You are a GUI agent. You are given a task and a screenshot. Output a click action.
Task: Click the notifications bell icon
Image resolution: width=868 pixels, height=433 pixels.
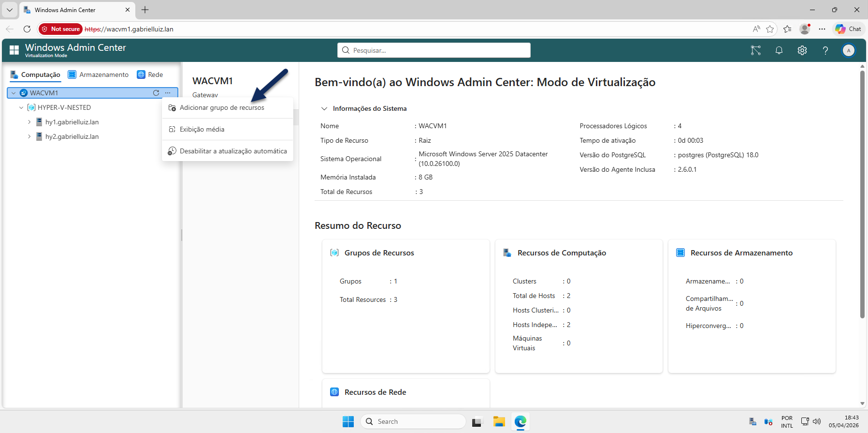tap(779, 50)
